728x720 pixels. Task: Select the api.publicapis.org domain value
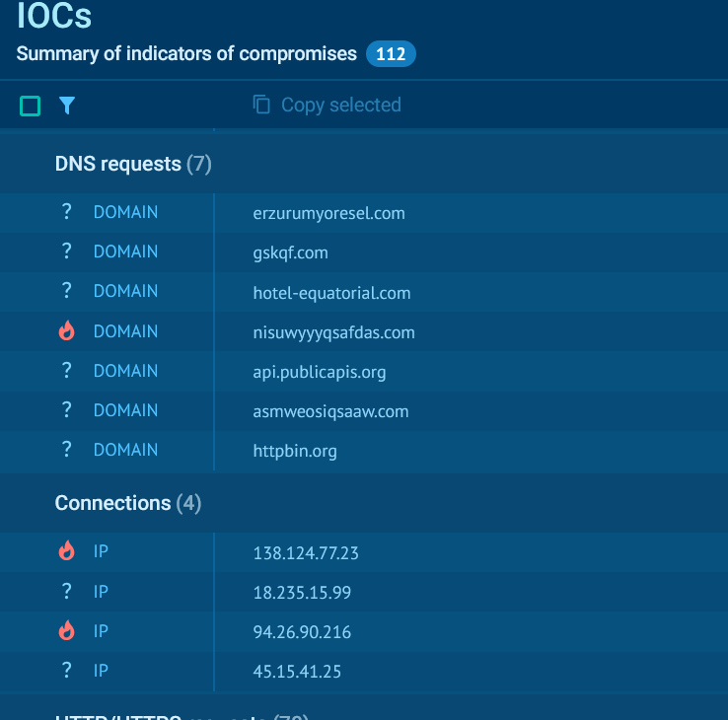(x=320, y=372)
